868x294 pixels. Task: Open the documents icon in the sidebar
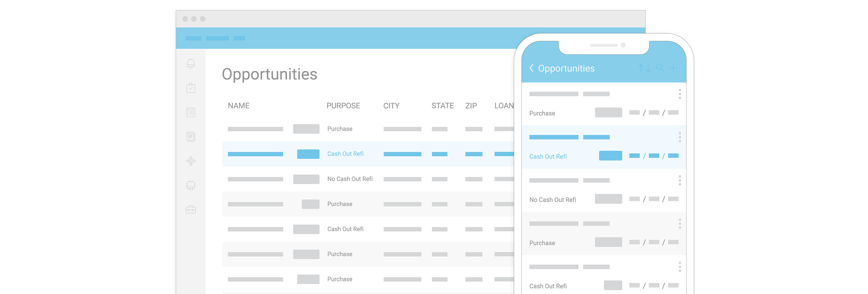(191, 137)
